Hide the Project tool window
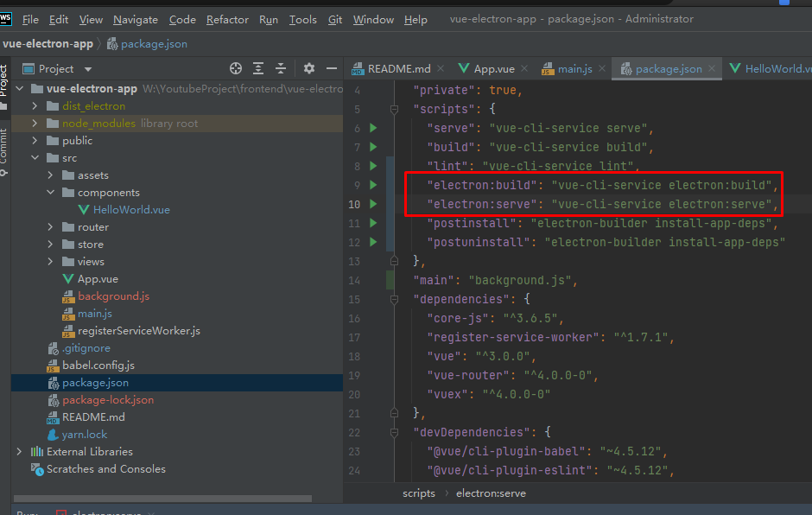Screen dimensions: 812x515 (x=332, y=68)
